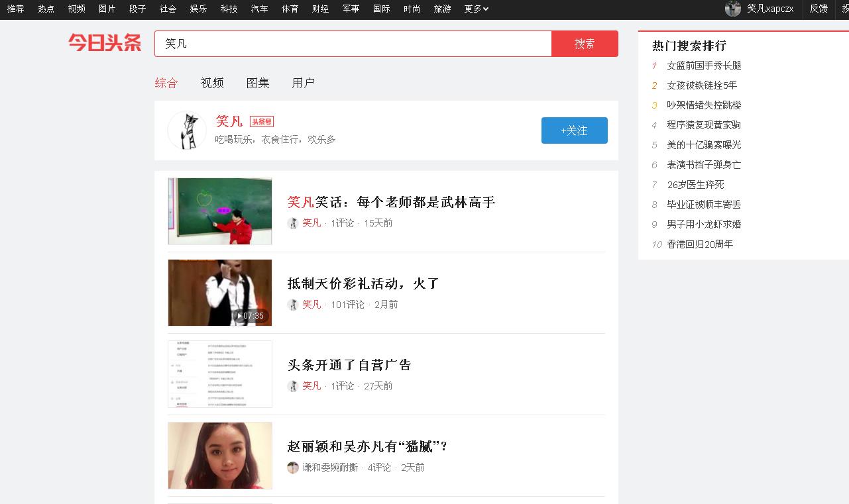
Task: Open 笑凡 profile avatar in user card
Action: pos(187,130)
